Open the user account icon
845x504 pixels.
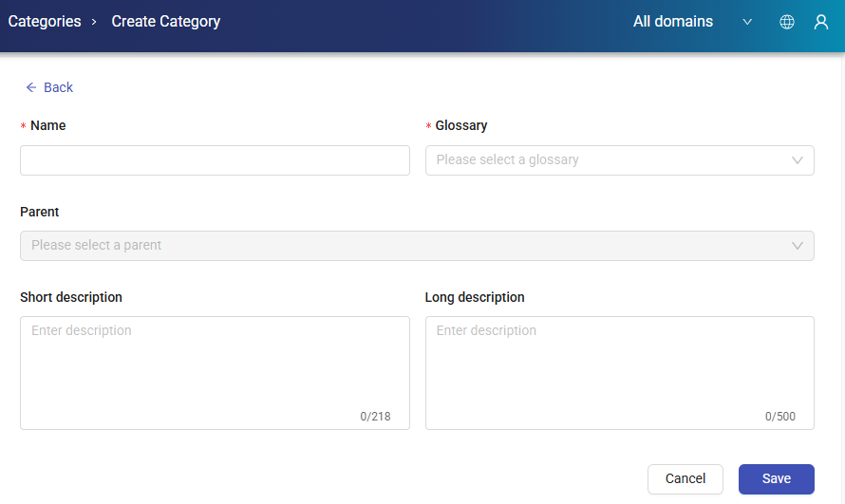(x=821, y=22)
